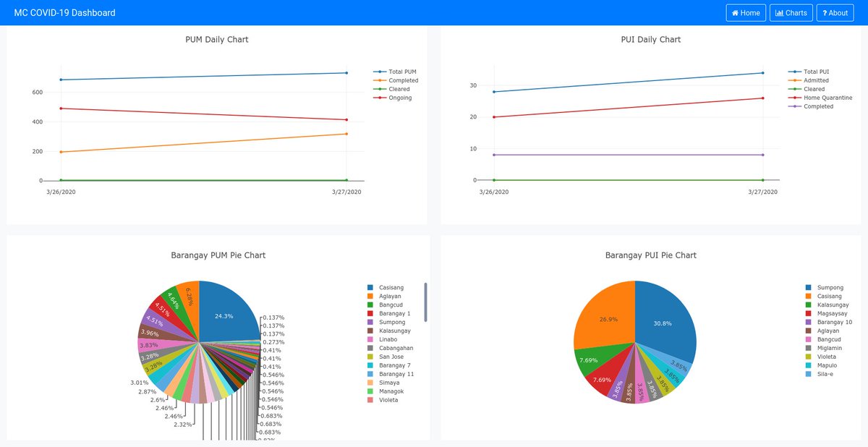Toggle Home Quarantine trace in PUI legend
Image resolution: width=868 pixels, height=447 pixels.
pos(821,98)
